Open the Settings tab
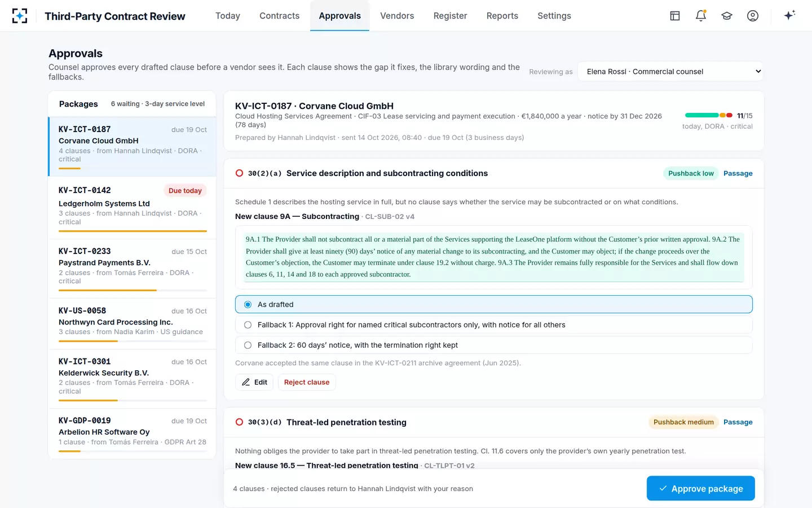This screenshot has height=508, width=812. click(554, 16)
